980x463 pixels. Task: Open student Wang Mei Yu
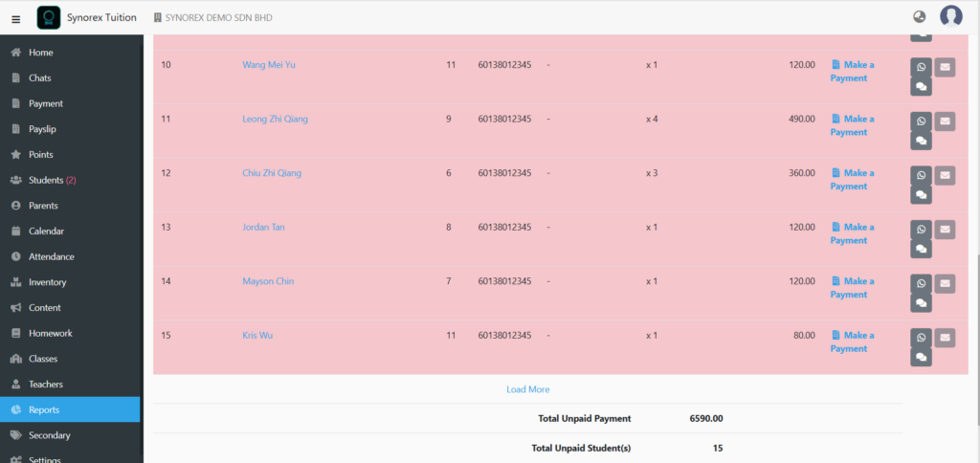click(269, 64)
